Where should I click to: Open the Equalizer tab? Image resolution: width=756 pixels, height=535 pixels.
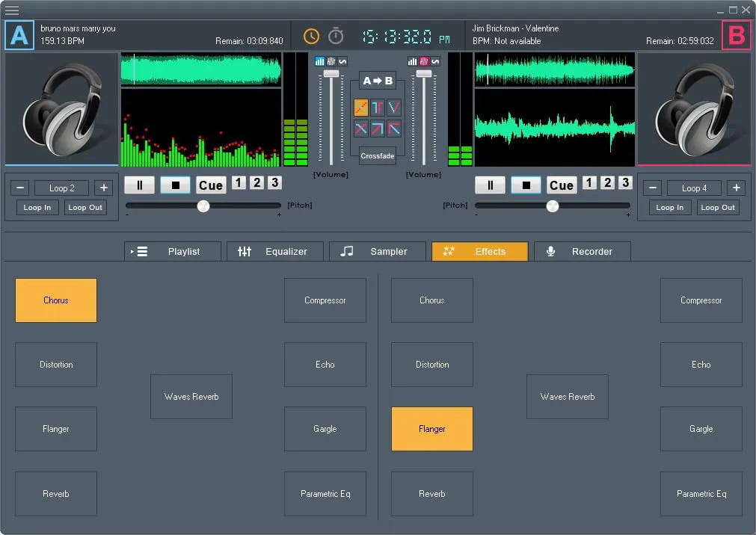tap(275, 251)
